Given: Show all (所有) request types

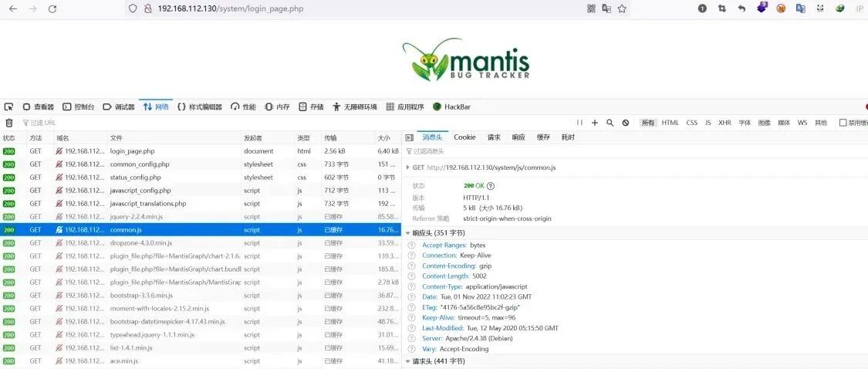Looking at the screenshot, I should pos(648,123).
